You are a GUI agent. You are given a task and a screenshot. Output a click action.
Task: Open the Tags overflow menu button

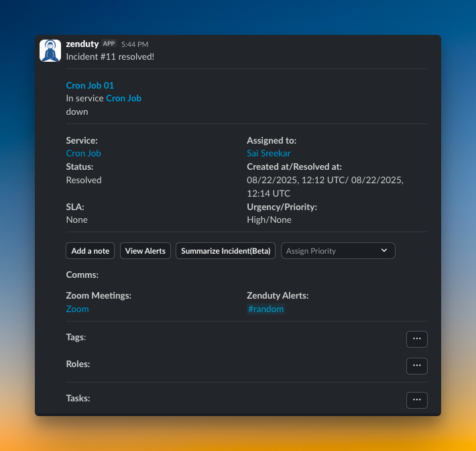tap(417, 339)
